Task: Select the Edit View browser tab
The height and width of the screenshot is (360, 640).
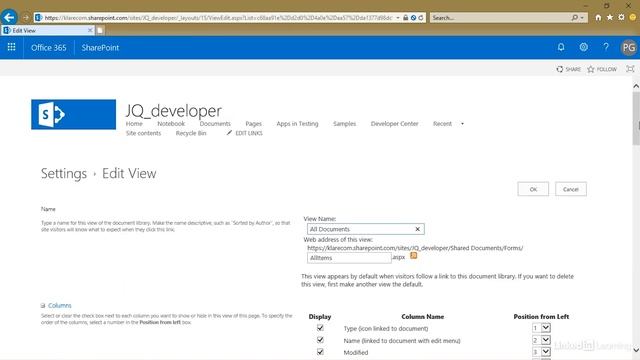Action: pyautogui.click(x=48, y=30)
